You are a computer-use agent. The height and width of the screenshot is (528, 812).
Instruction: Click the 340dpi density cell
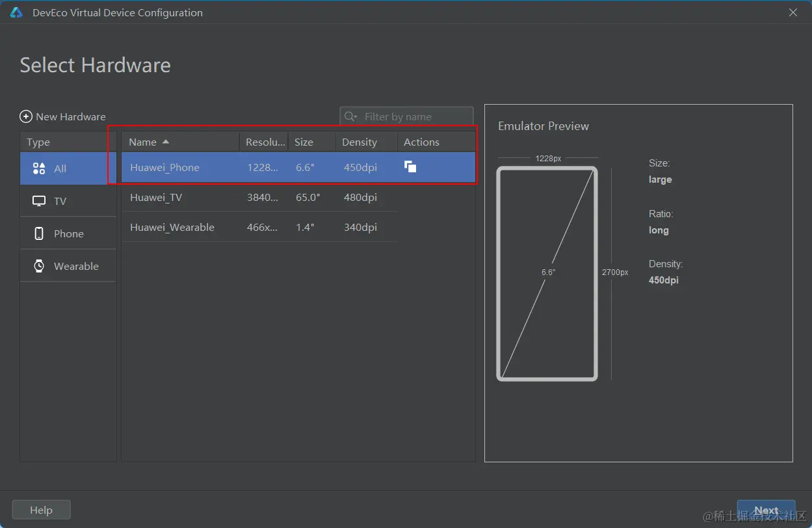click(x=360, y=227)
